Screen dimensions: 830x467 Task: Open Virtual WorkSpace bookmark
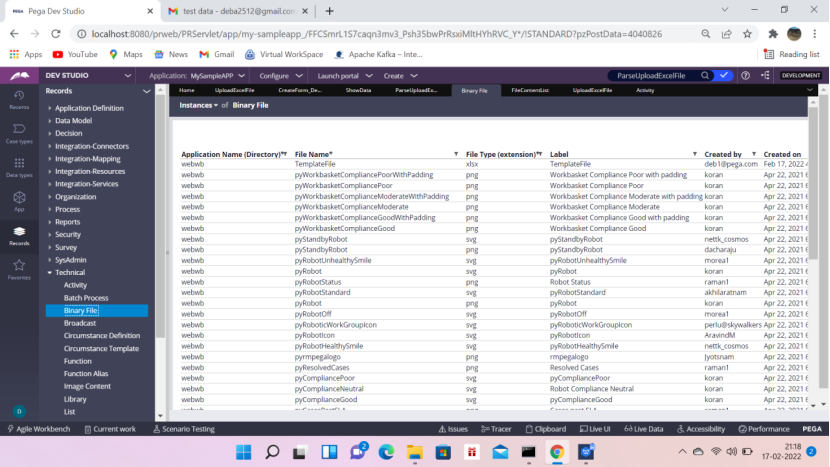pyautogui.click(x=284, y=54)
